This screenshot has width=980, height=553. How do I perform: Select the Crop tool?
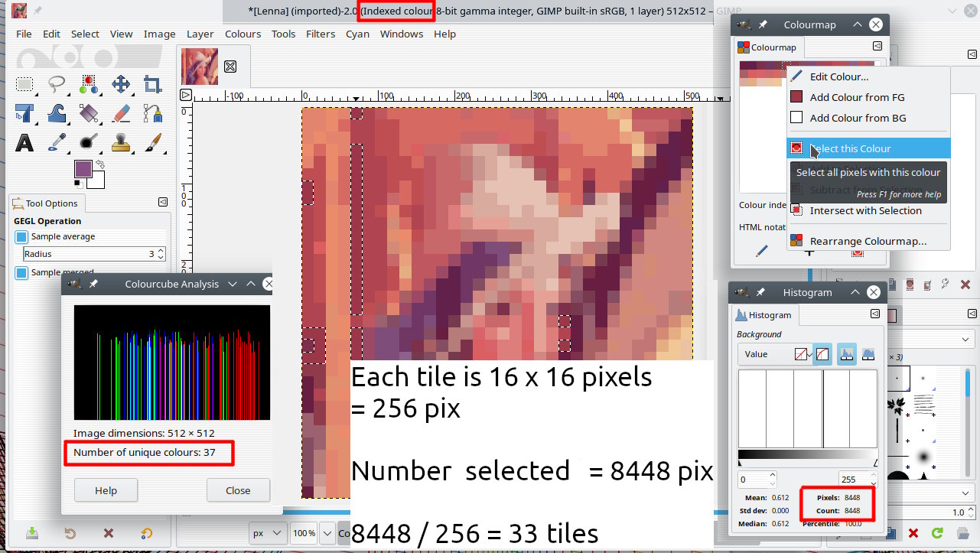(152, 84)
